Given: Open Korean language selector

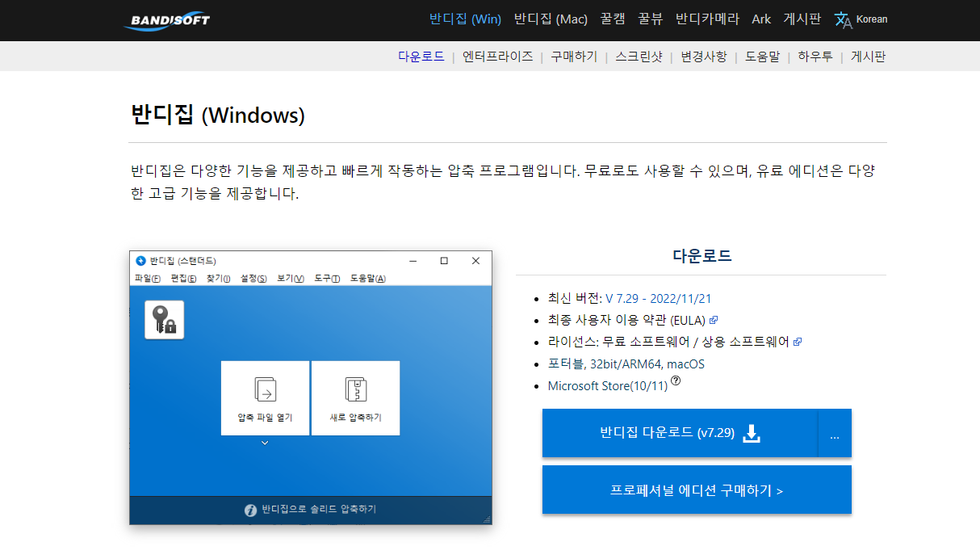Looking at the screenshot, I should pos(872,19).
